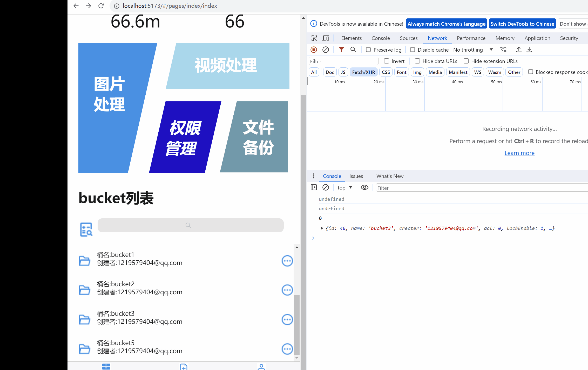588x370 pixels.
Task: Expand the console context dropdown top
Action: tap(345, 187)
